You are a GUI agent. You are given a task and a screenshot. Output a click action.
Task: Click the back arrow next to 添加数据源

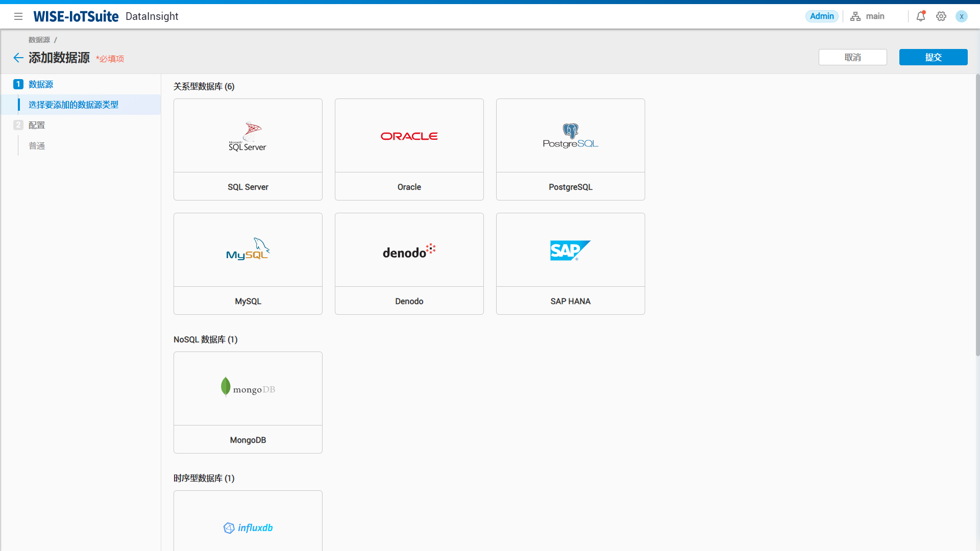coord(18,58)
